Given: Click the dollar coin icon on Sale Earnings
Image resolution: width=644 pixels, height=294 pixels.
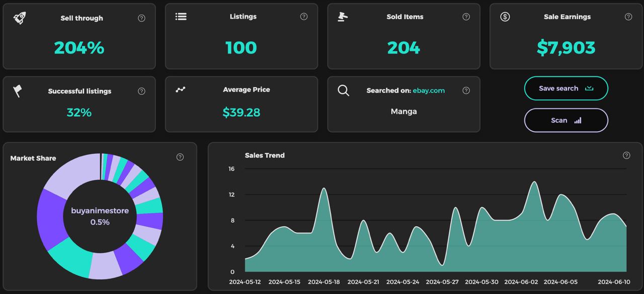Looking at the screenshot, I should [505, 17].
